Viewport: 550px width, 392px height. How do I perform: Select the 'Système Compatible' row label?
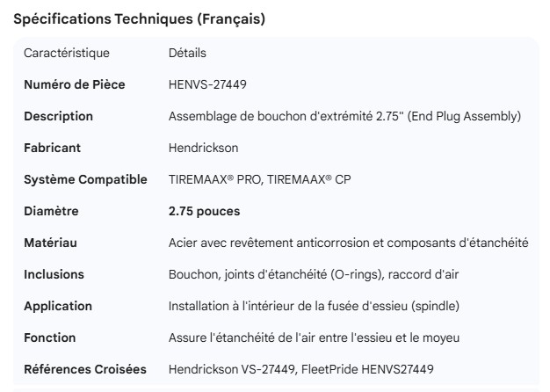[85, 180]
